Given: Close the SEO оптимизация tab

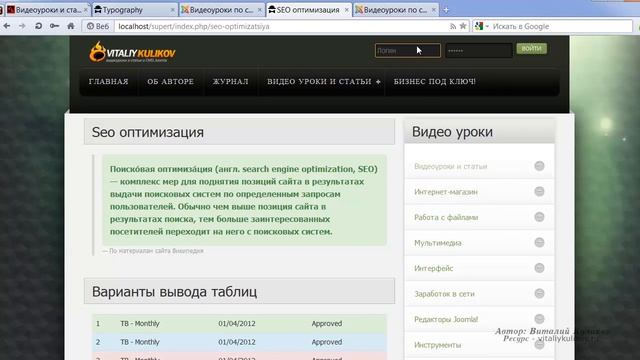Looking at the screenshot, I should tap(347, 10).
